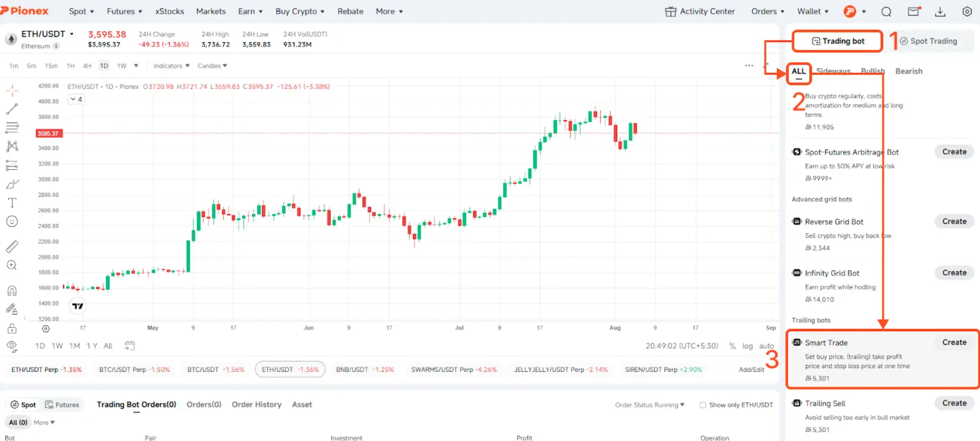The image size is (980, 441).
Task: Select the Bearish bot category tab
Action: [x=909, y=71]
